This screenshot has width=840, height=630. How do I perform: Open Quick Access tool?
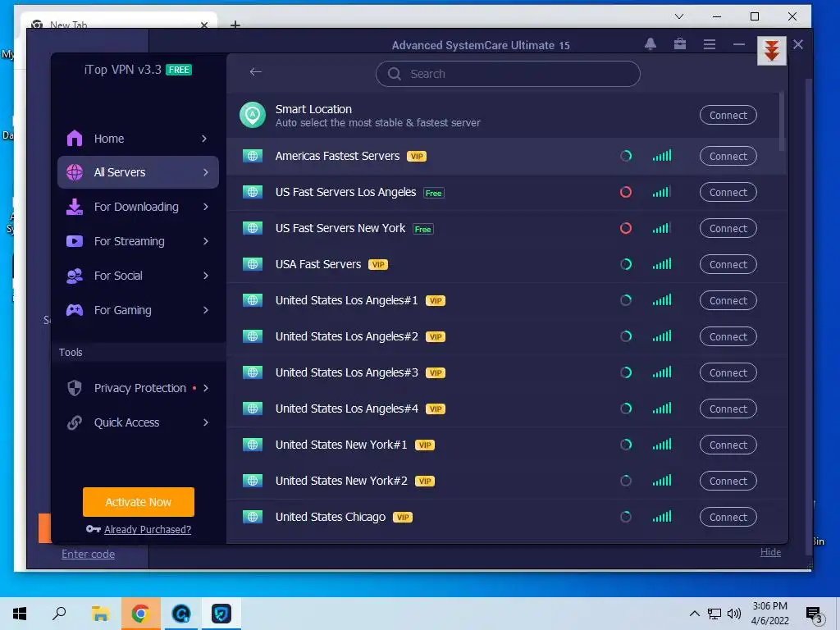138,422
